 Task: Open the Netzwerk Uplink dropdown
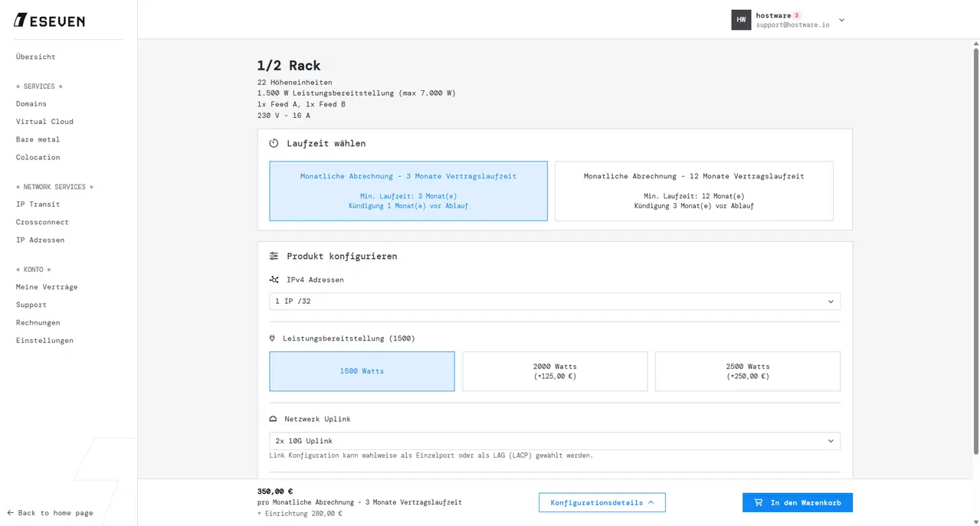tap(555, 441)
